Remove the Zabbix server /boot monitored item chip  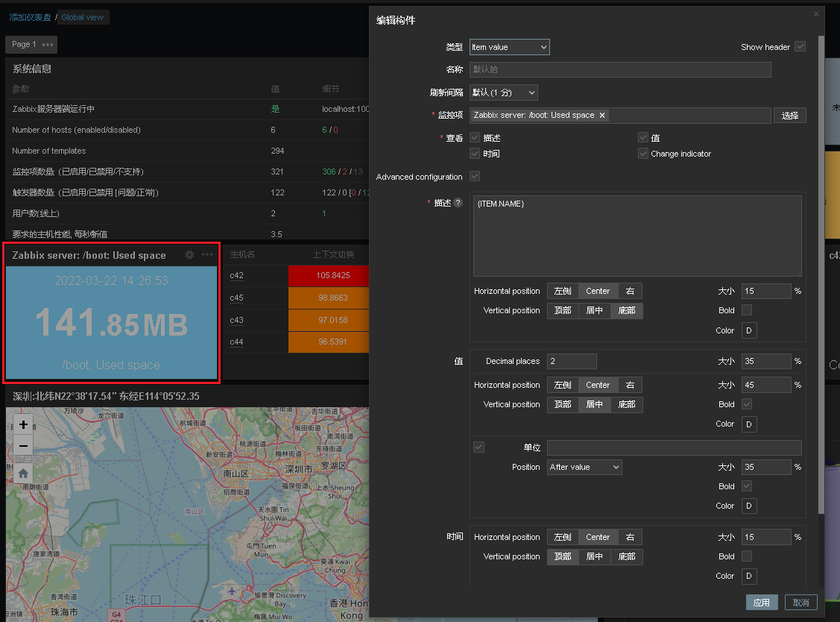pos(602,116)
